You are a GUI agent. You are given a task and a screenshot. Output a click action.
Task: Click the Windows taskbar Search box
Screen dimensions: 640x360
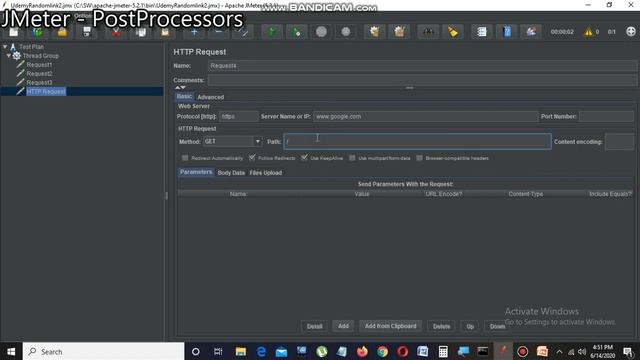click(104, 351)
